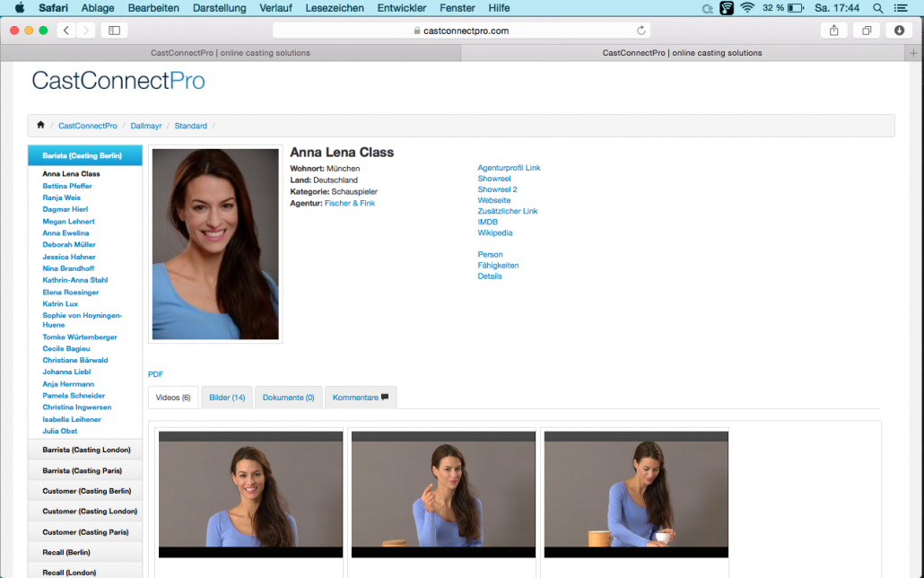Click the home icon in breadcrumb
This screenshot has height=578, width=924.
40,125
